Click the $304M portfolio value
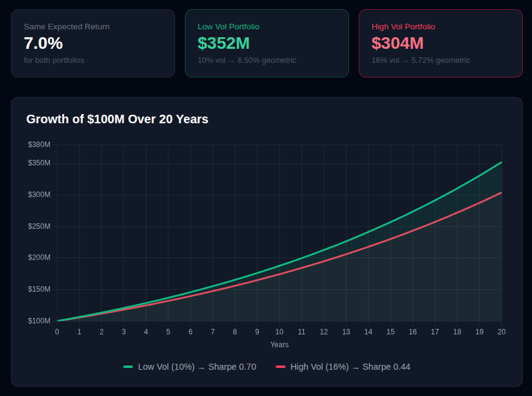This screenshot has height=396, width=532. coord(397,43)
